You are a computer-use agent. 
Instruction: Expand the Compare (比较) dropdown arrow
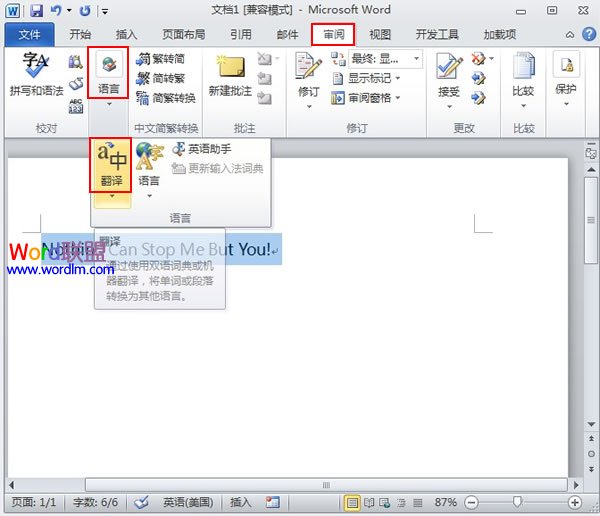pos(523,106)
